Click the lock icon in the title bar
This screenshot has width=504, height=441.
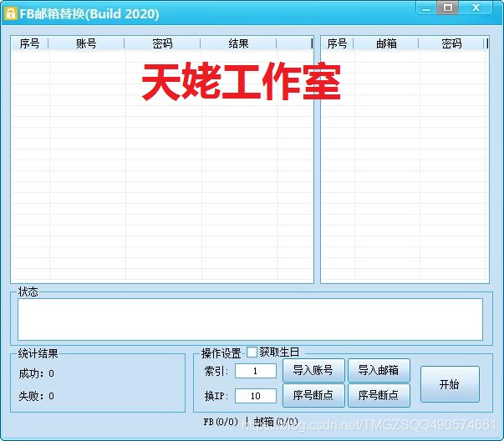11,13
